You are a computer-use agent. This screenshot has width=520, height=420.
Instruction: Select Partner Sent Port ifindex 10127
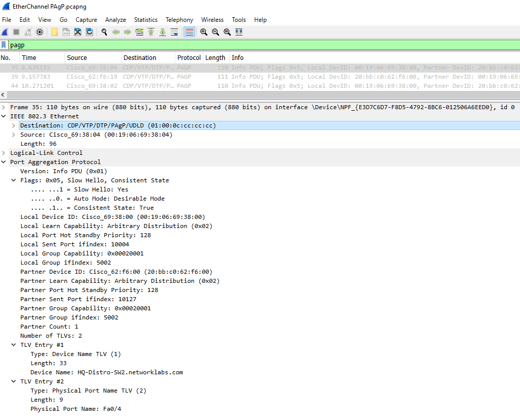(78, 299)
